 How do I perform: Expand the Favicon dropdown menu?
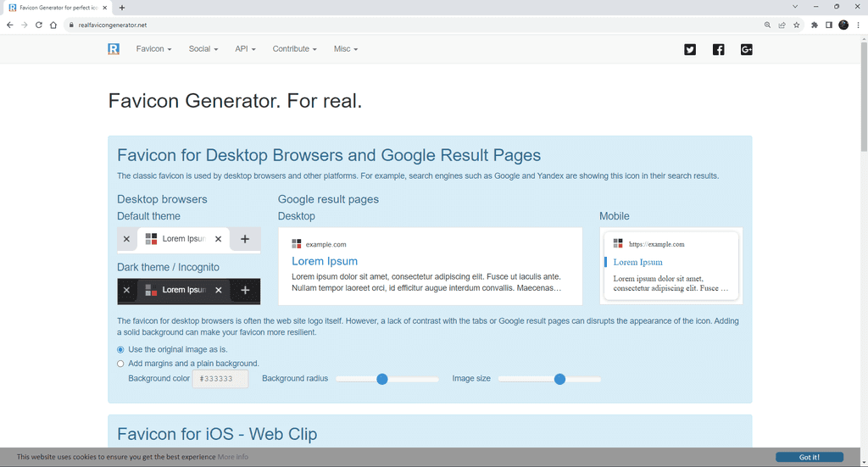pos(153,49)
